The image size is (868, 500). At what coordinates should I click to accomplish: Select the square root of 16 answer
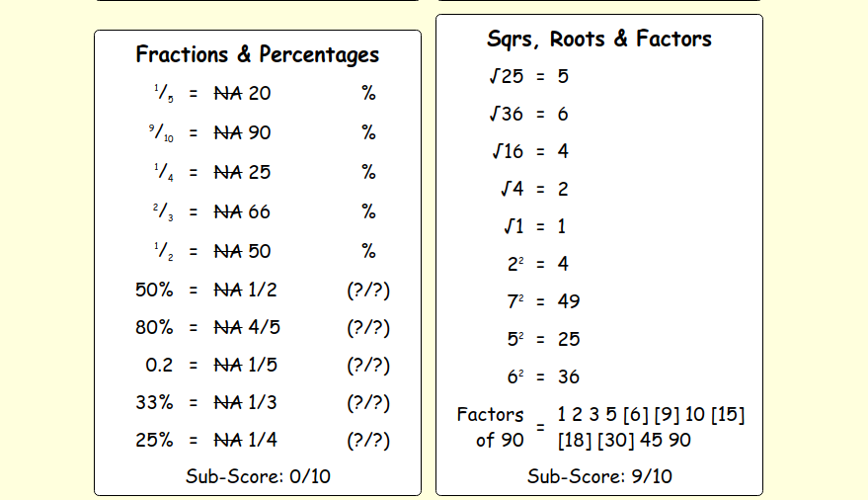[x=563, y=151]
